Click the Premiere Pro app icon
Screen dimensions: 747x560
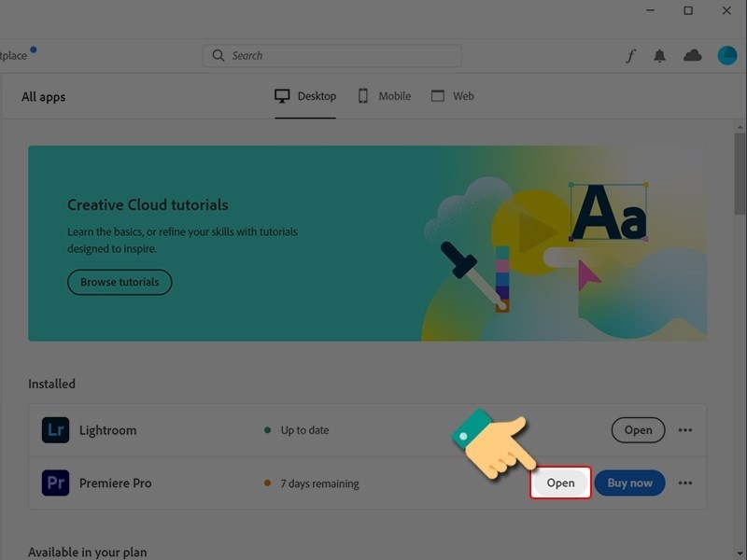56,483
